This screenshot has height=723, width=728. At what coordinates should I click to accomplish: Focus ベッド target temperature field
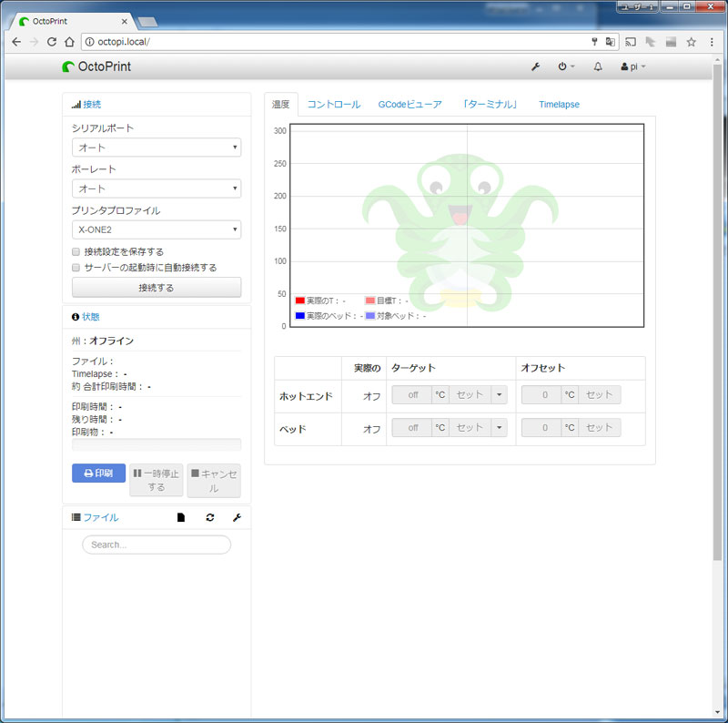pyautogui.click(x=412, y=427)
